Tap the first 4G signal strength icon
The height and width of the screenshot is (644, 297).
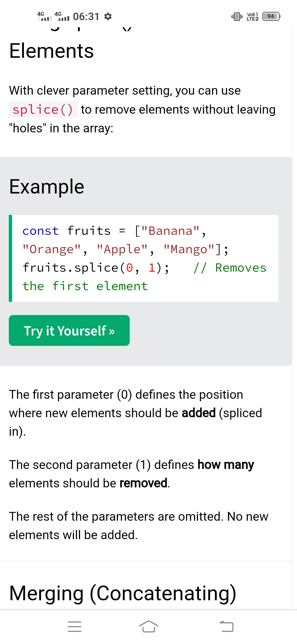pyautogui.click(x=44, y=17)
